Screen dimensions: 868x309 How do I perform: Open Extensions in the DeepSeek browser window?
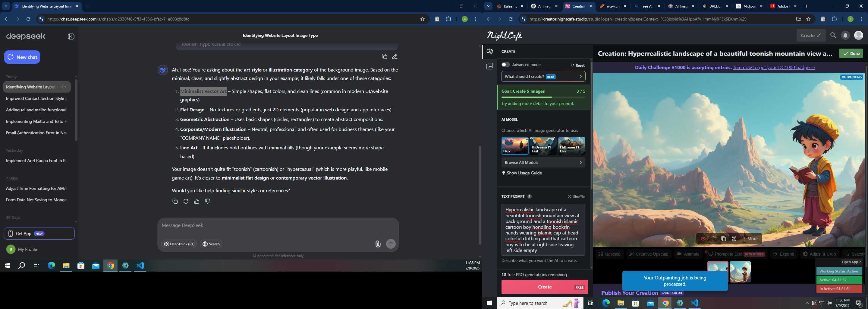(448, 19)
